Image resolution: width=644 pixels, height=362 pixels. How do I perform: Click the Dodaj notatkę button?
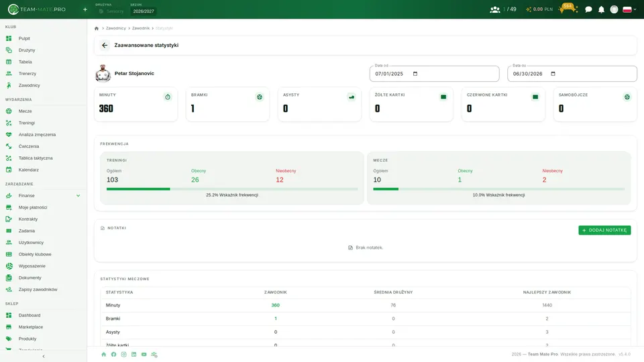pos(604,230)
